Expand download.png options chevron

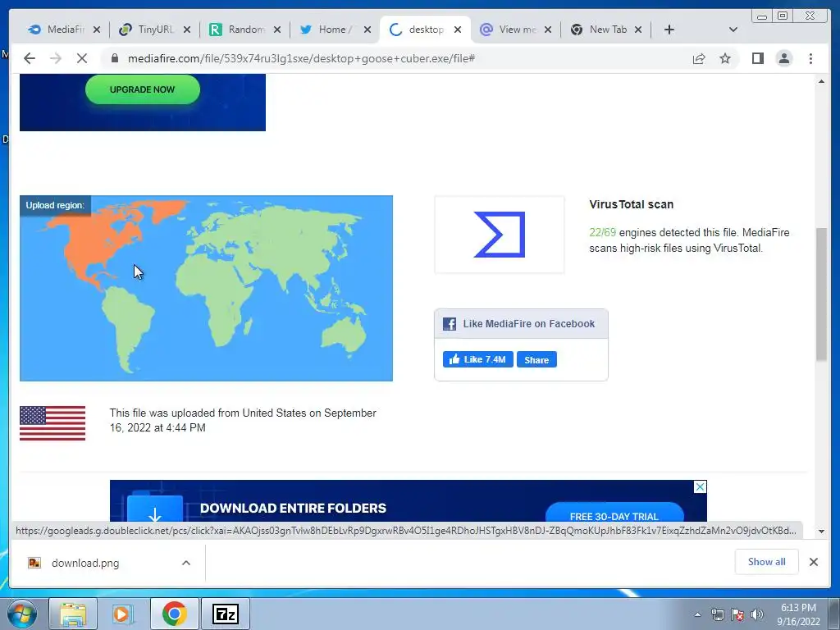186,563
